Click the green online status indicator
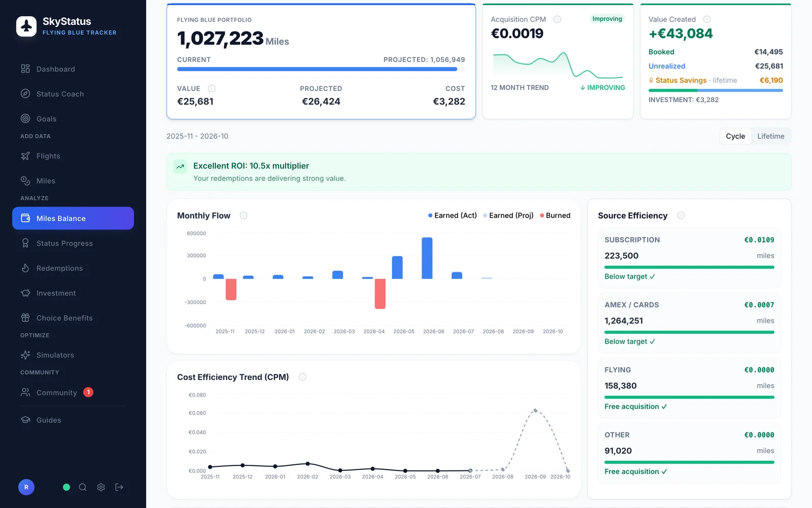The height and width of the screenshot is (508, 812). point(66,487)
